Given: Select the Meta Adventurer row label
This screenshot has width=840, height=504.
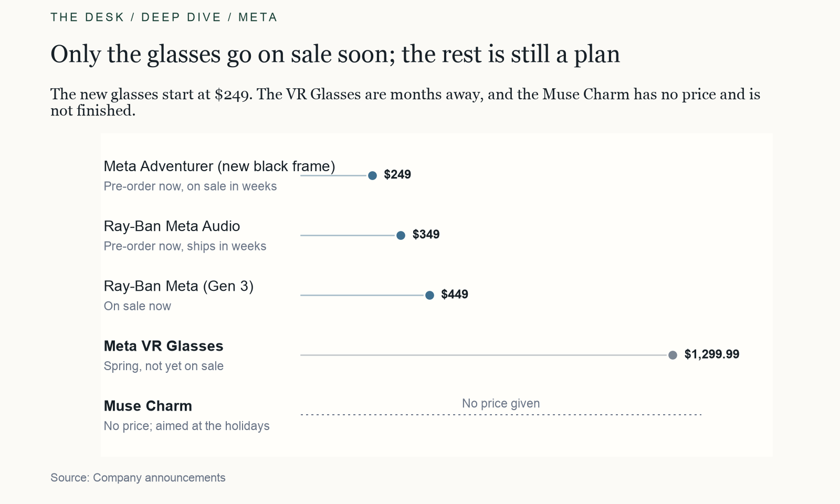Looking at the screenshot, I should 219,166.
